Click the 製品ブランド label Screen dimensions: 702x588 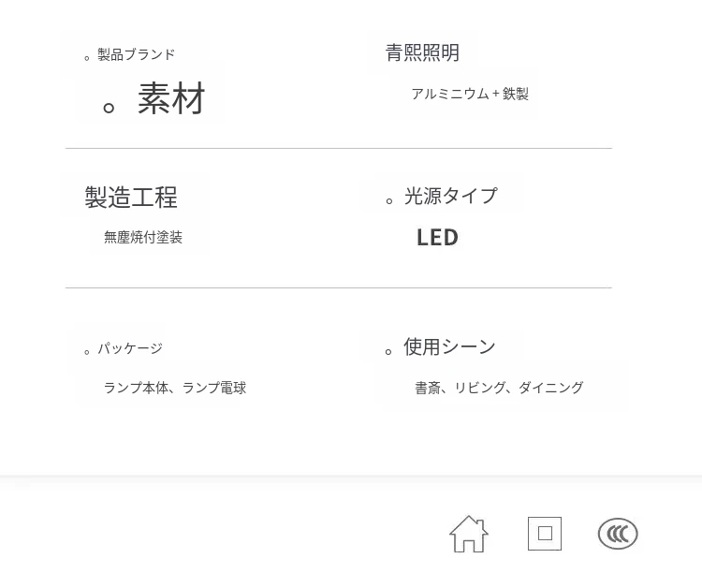[136, 54]
